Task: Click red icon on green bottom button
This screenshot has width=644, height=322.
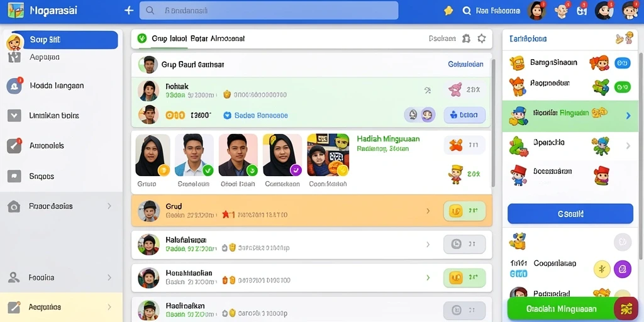Action: [x=626, y=309]
